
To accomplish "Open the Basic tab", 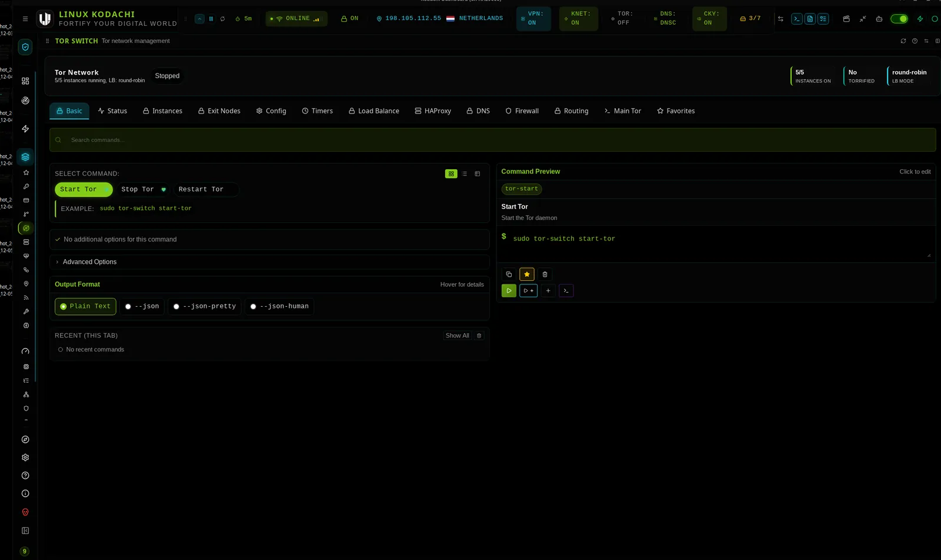I will click(x=69, y=111).
